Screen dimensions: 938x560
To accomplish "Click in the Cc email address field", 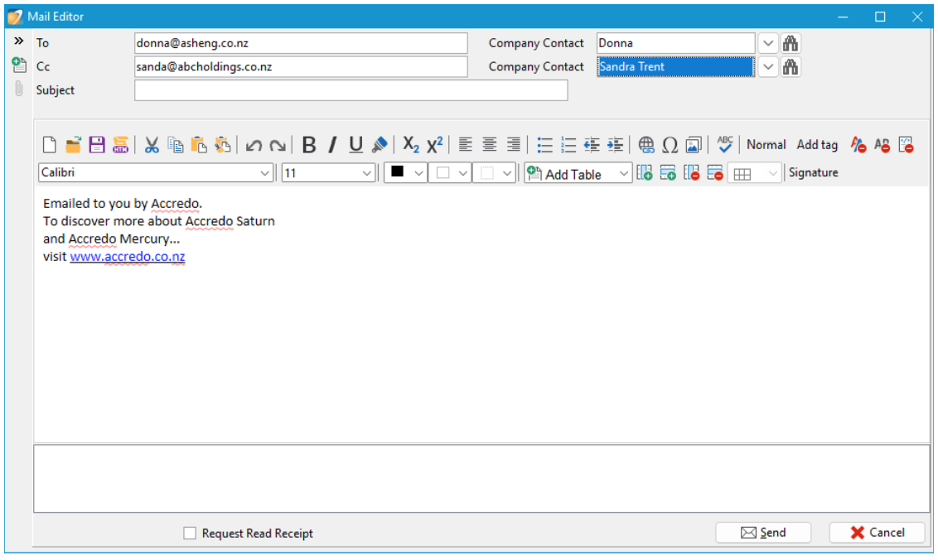I will 301,66.
